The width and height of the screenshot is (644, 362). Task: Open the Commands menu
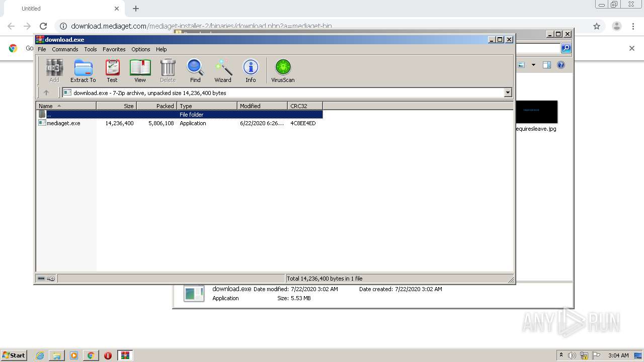click(x=65, y=49)
